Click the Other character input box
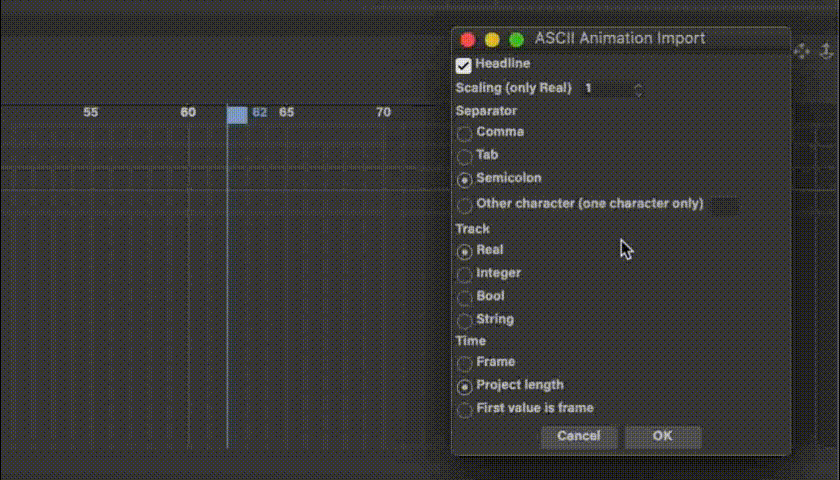This screenshot has height=480, width=840. [x=725, y=206]
